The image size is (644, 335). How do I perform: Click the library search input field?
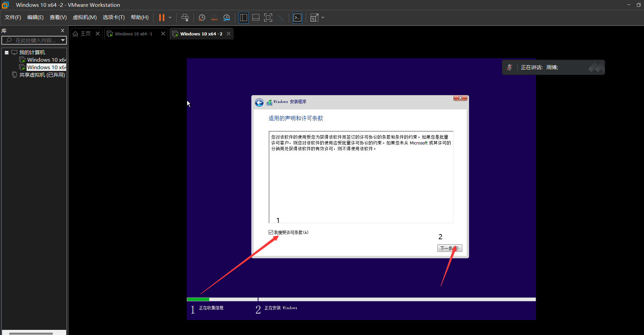(x=34, y=40)
